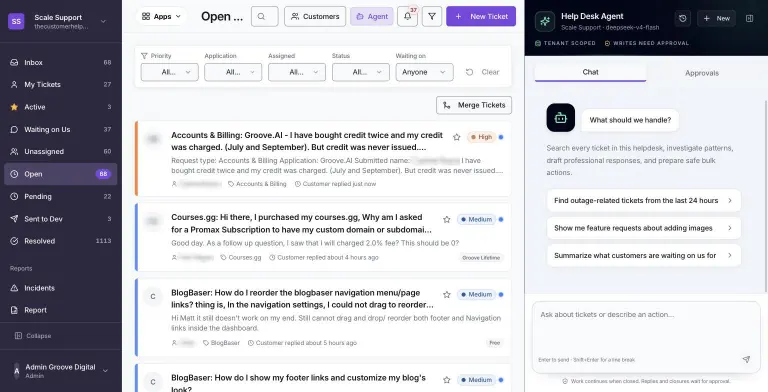768x392 pixels.
Task: Click the agent panel vertical scrollbar
Action: tap(766, 196)
